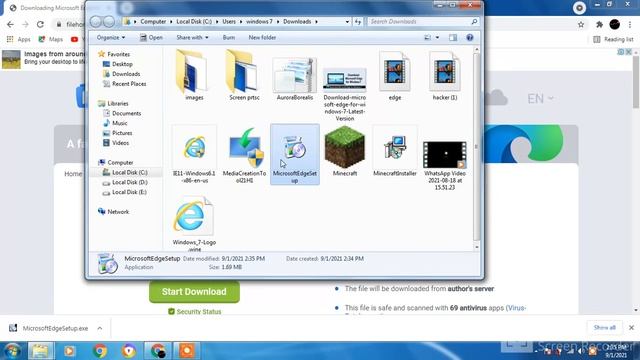Select the Download-microsoft-edge-for-windows-7 image file
This screenshot has width=640, height=360.
point(344,94)
